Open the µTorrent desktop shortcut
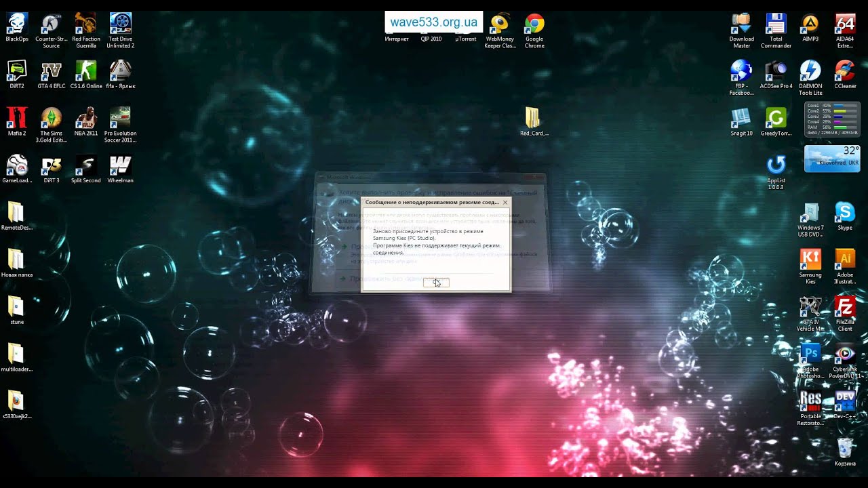Image resolution: width=868 pixels, height=488 pixels. [466, 39]
